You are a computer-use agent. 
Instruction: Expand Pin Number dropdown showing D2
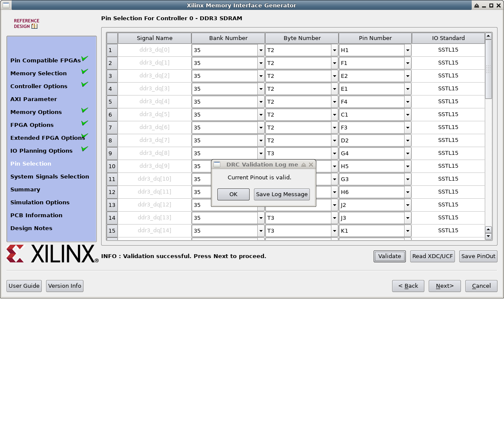pyautogui.click(x=408, y=140)
